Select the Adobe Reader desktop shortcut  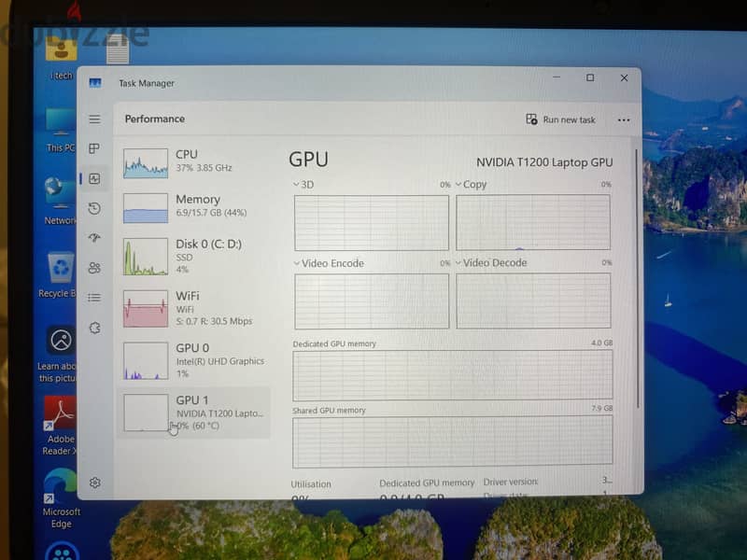pyautogui.click(x=59, y=426)
